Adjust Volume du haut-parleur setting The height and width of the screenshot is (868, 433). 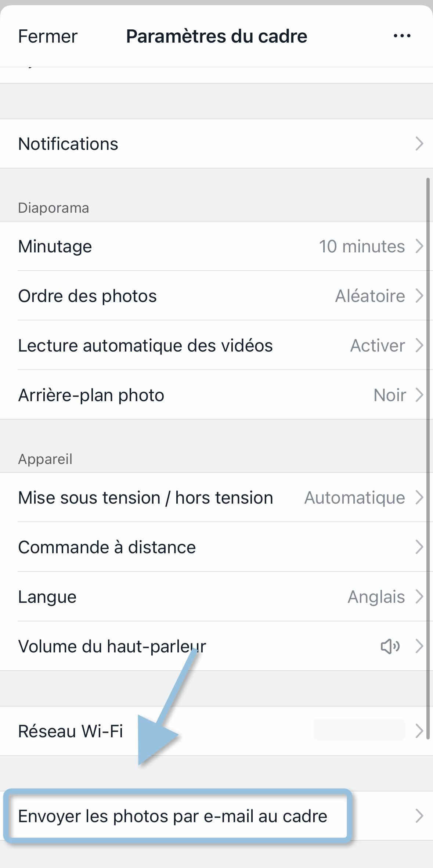[x=112, y=646]
